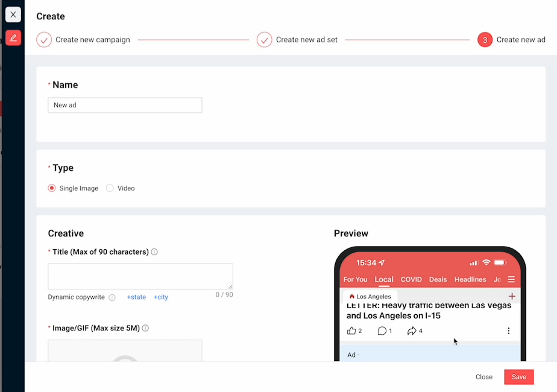Open the three-dot menu in preview
The image size is (557, 392).
[x=508, y=330]
